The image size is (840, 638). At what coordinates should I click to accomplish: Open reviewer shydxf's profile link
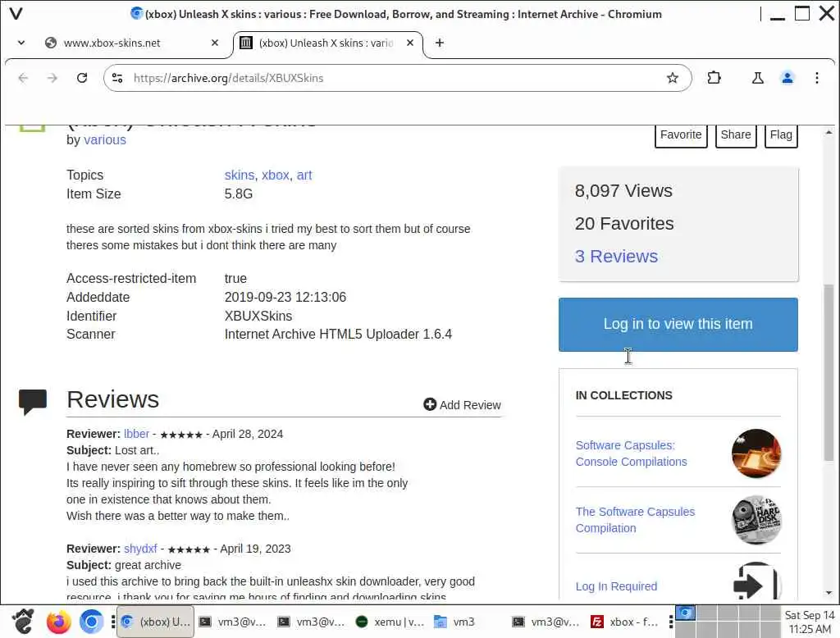(140, 549)
